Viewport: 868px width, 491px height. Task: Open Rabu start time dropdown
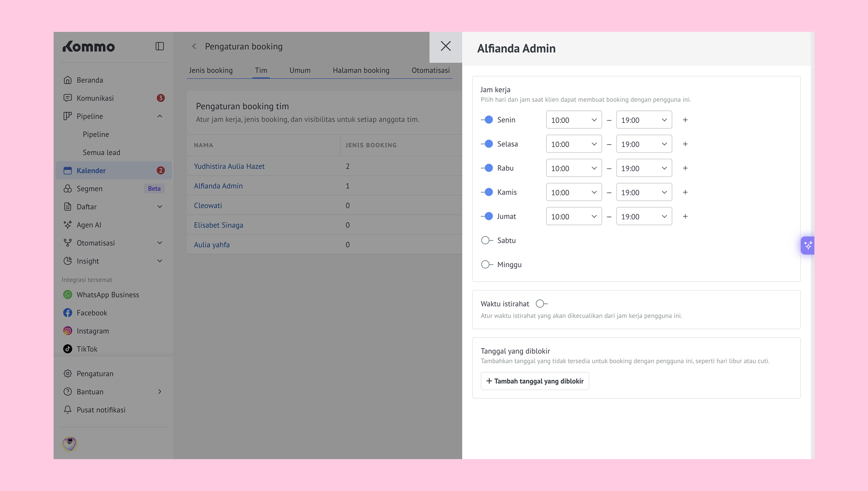point(574,168)
